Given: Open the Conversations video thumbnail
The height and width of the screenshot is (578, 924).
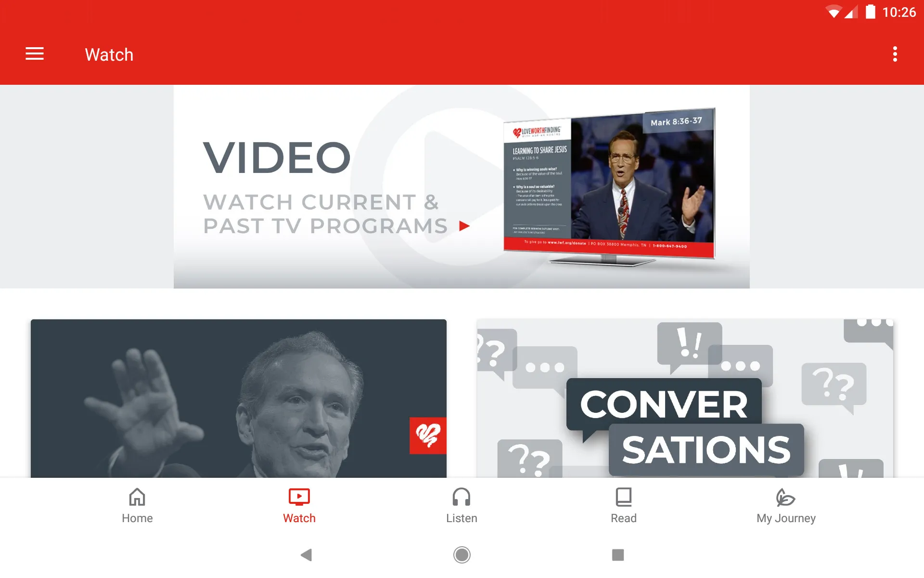Looking at the screenshot, I should (x=685, y=397).
